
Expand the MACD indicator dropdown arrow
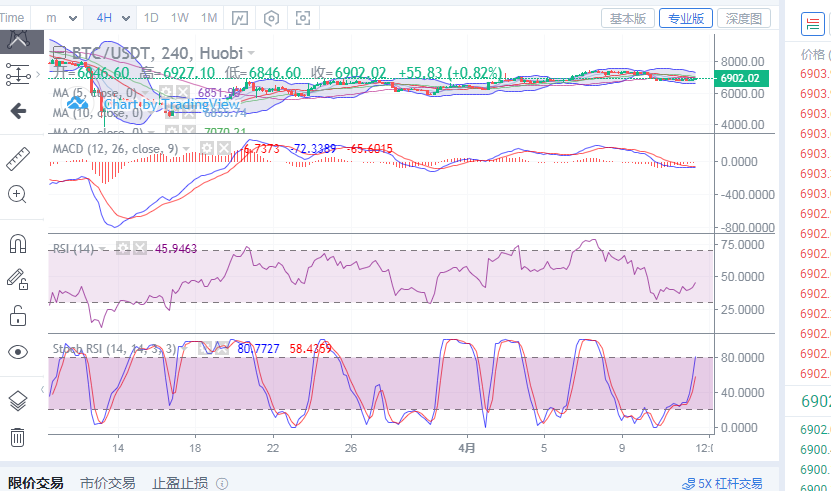186,149
